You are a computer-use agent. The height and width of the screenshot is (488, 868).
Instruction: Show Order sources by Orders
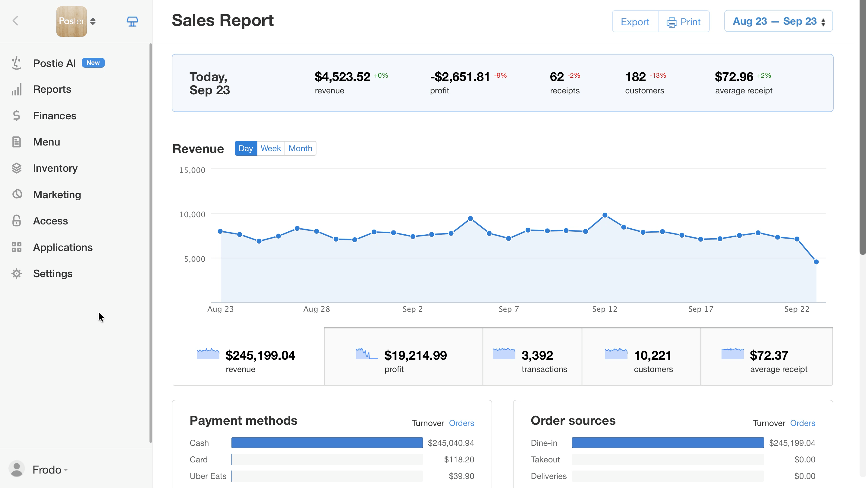pyautogui.click(x=803, y=423)
